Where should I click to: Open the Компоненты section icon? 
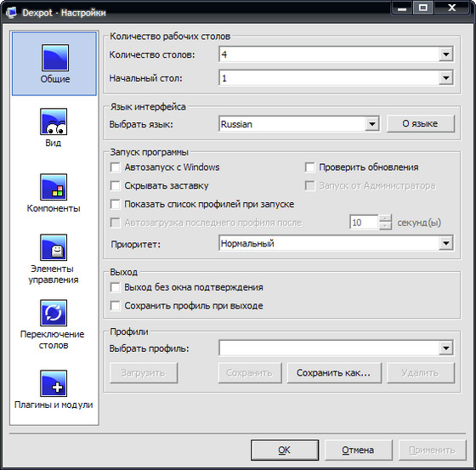coord(54,187)
